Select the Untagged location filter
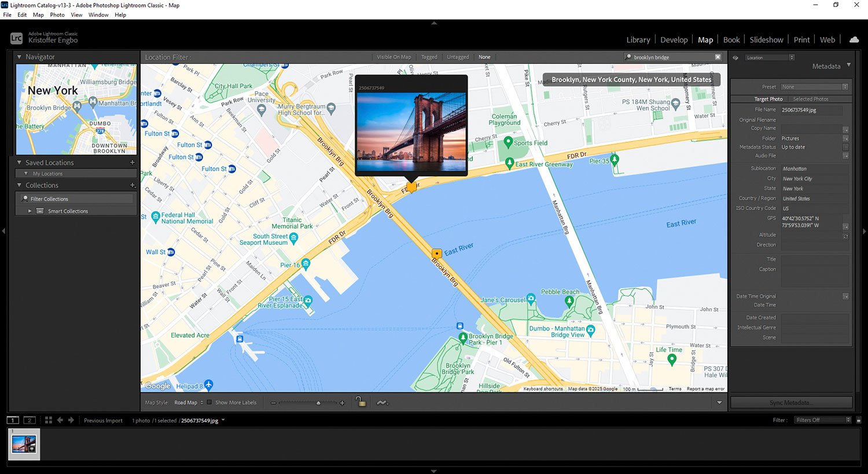This screenshot has width=868, height=474. 457,57
